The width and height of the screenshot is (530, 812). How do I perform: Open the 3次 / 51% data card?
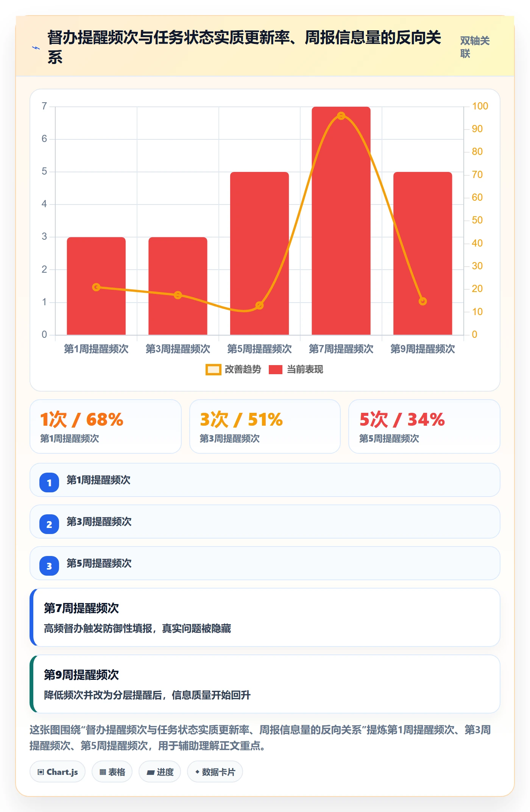click(x=265, y=426)
